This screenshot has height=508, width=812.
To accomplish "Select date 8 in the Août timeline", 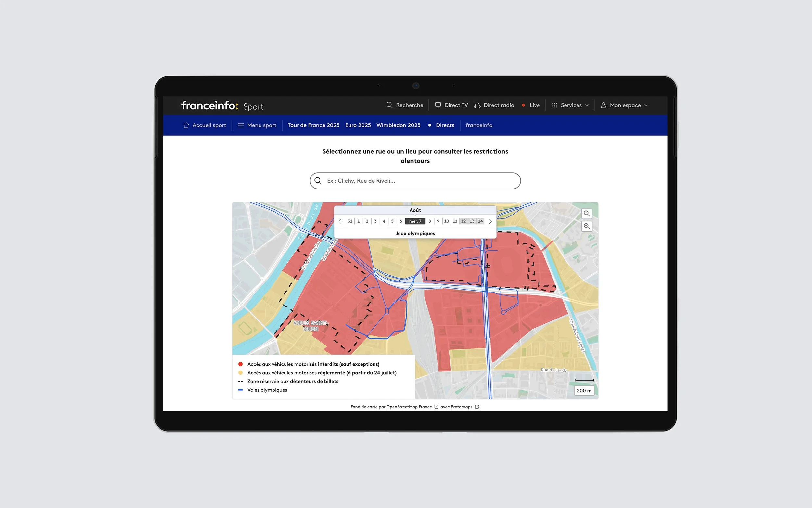I will pyautogui.click(x=430, y=221).
